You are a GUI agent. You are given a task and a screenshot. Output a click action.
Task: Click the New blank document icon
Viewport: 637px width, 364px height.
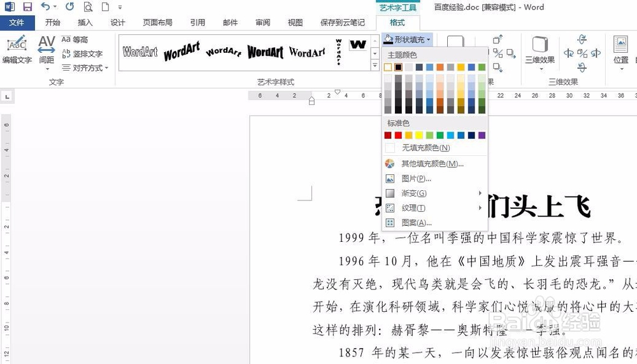coord(105,6)
